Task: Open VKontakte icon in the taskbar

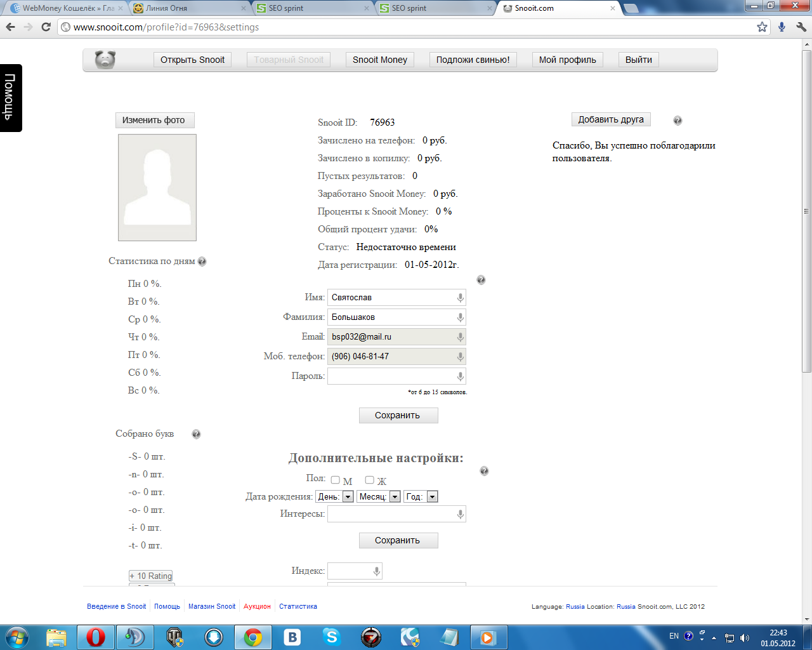Action: [x=292, y=637]
